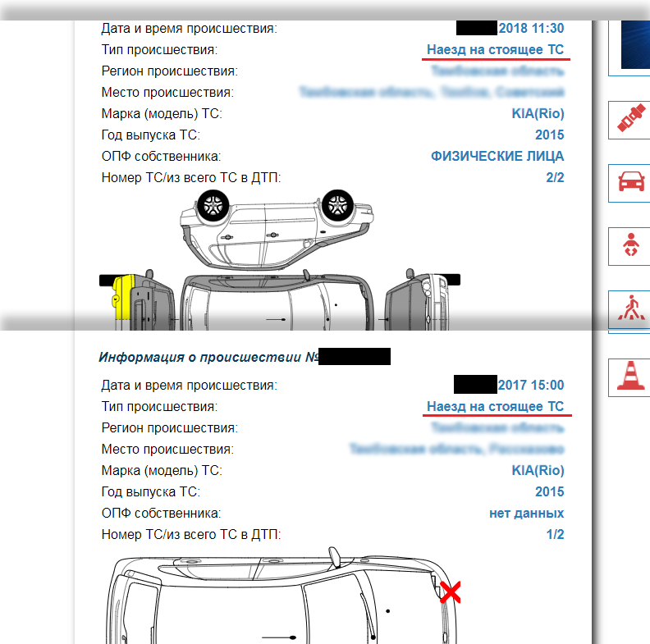The width and height of the screenshot is (650, 644).
Task: Open the pedestrian crossing icon in sidebar
Action: 630,309
